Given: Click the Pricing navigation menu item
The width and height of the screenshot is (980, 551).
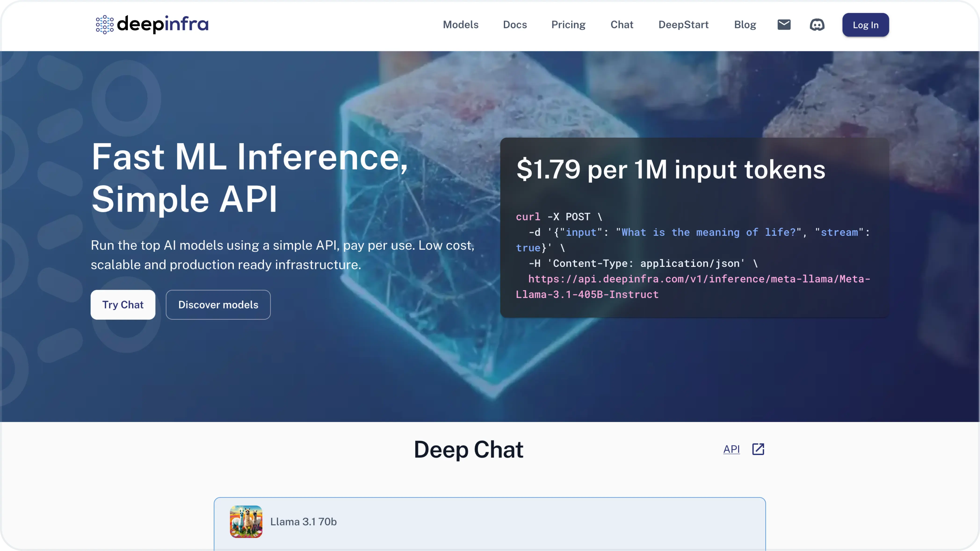Looking at the screenshot, I should [568, 24].
